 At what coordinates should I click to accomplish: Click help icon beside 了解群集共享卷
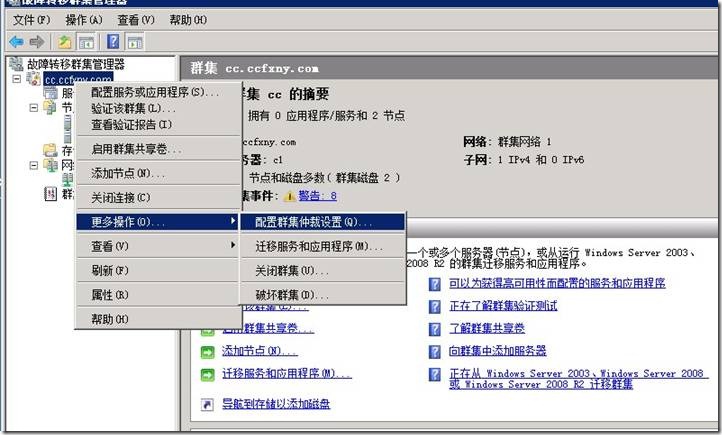[435, 329]
